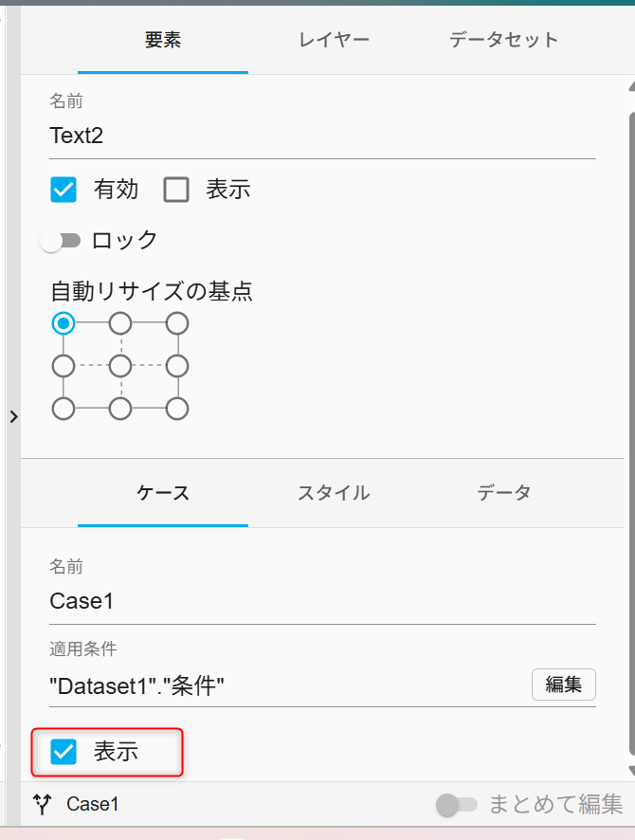Select top-right auto-resize anchor point

(x=177, y=323)
